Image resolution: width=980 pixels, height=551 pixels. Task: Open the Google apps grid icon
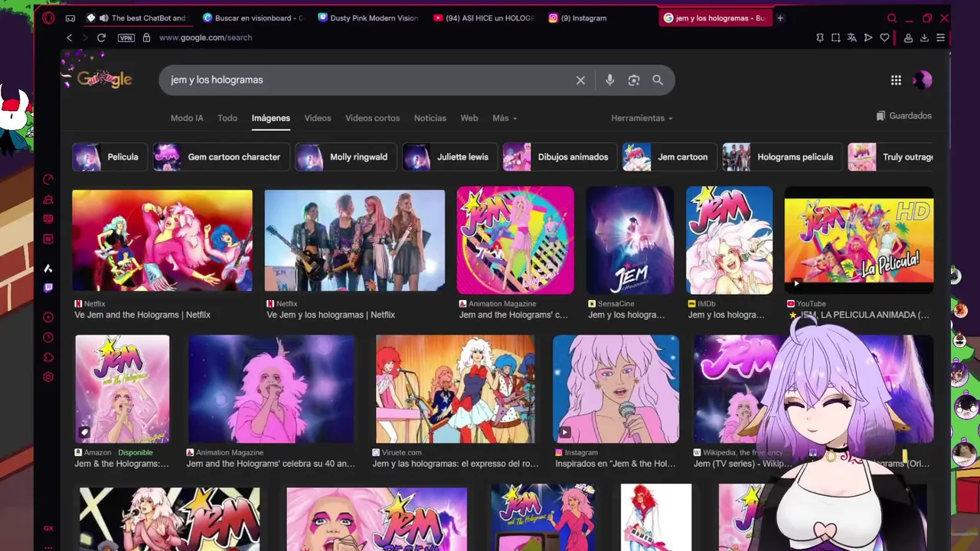pyautogui.click(x=896, y=80)
